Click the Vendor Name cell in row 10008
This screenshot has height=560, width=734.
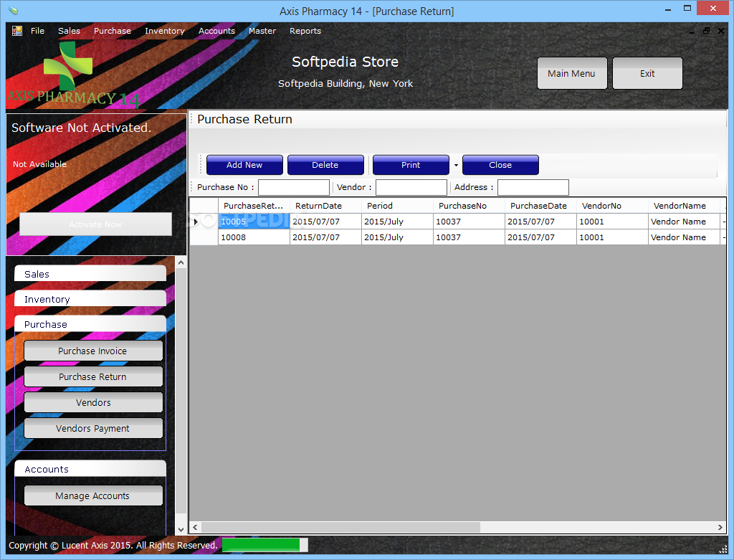[x=683, y=237]
